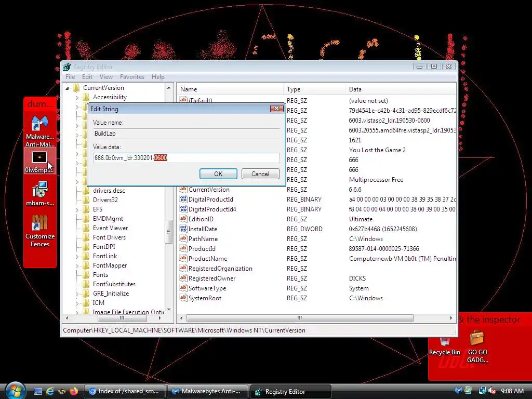
Task: Click the DigitalProductId binary value icon
Action: click(183, 199)
